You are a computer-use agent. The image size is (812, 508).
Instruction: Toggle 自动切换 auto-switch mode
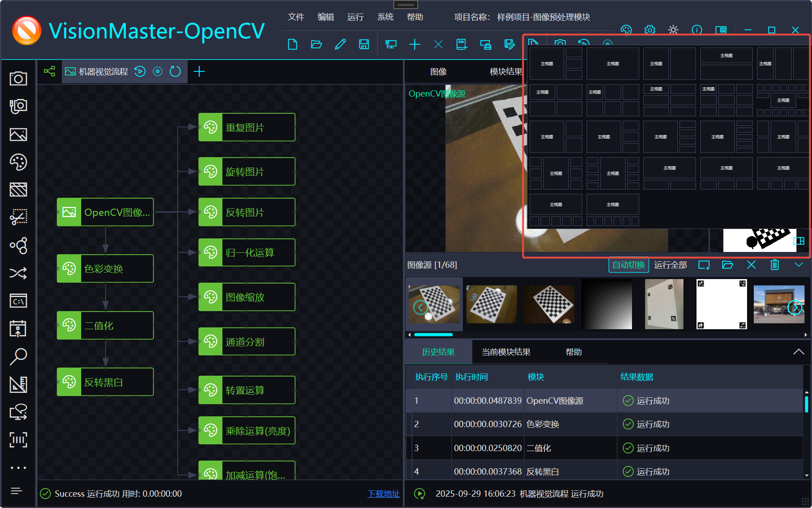tap(628, 265)
